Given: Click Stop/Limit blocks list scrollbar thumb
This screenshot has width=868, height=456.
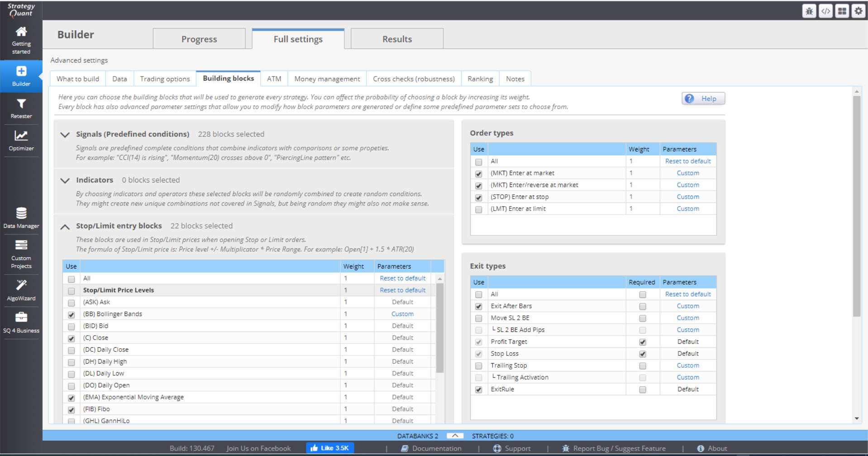Looking at the screenshot, I should point(439,328).
